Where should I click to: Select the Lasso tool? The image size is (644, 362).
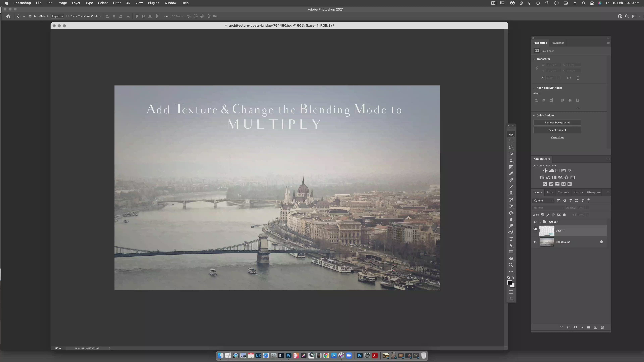click(x=511, y=147)
